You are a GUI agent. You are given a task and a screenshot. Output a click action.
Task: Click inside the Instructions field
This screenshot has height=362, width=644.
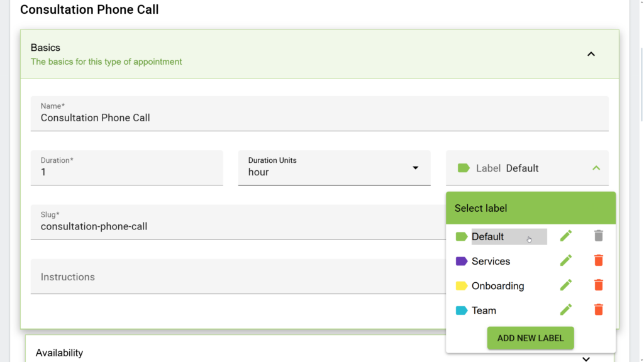pyautogui.click(x=189, y=277)
